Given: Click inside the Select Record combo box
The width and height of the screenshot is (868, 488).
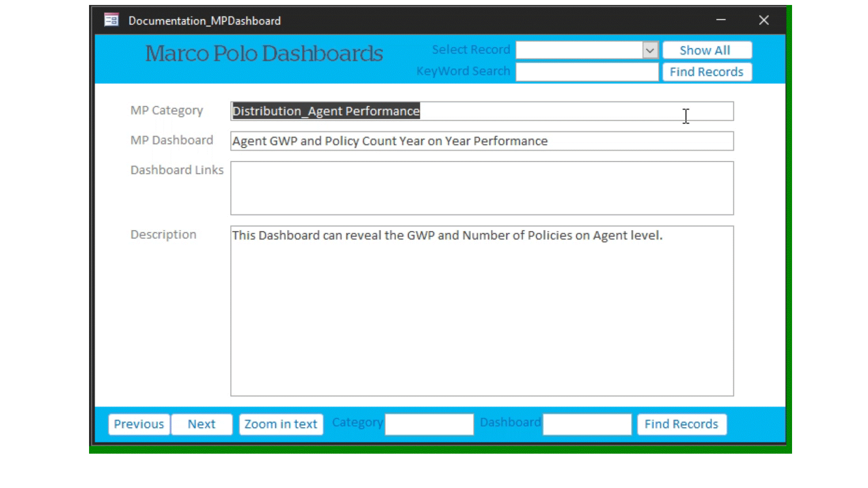Looking at the screenshot, I should pos(579,50).
